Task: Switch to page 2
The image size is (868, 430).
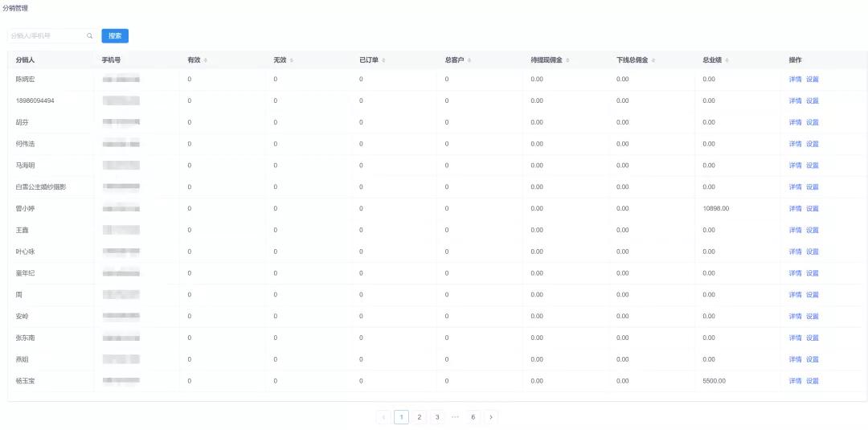Action: click(420, 417)
